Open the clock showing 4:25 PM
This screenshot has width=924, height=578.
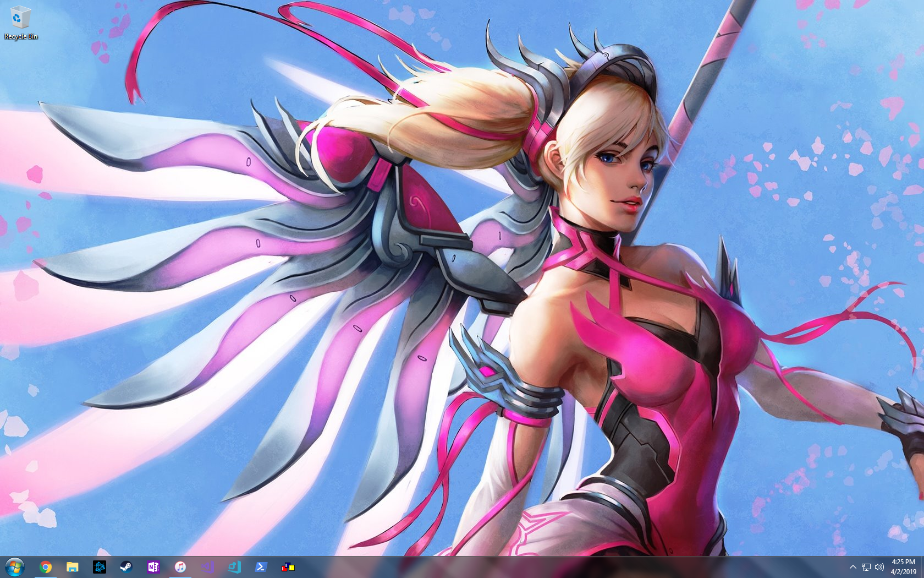(904, 567)
